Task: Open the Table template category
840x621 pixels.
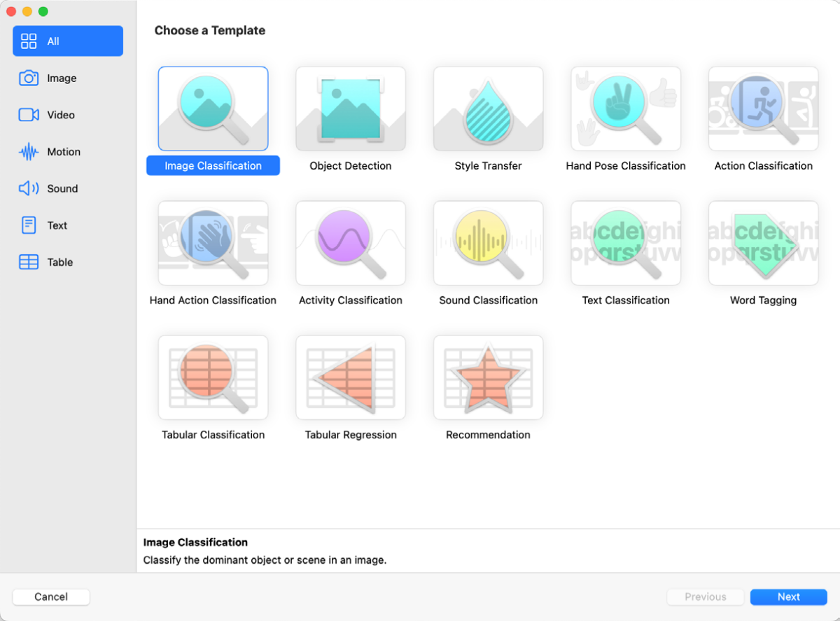Action: pyautogui.click(x=67, y=261)
